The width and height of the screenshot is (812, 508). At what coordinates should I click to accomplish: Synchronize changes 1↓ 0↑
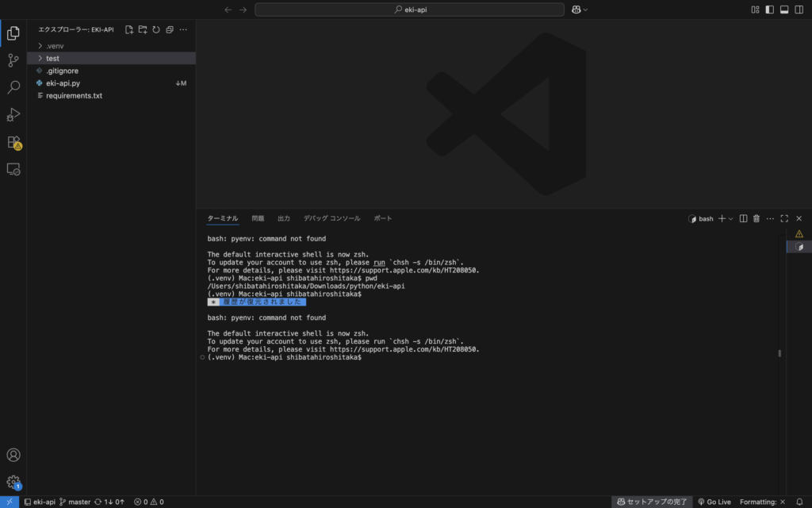[x=109, y=502]
